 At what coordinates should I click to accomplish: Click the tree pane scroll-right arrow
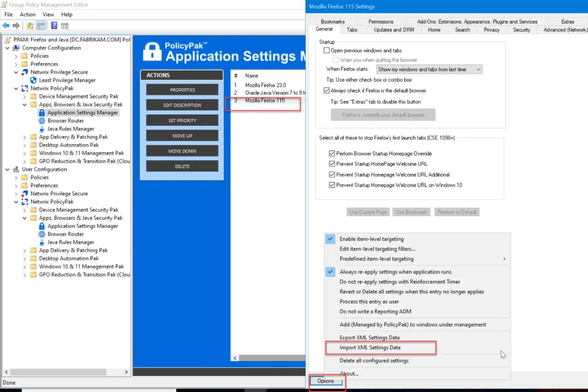[126, 372]
